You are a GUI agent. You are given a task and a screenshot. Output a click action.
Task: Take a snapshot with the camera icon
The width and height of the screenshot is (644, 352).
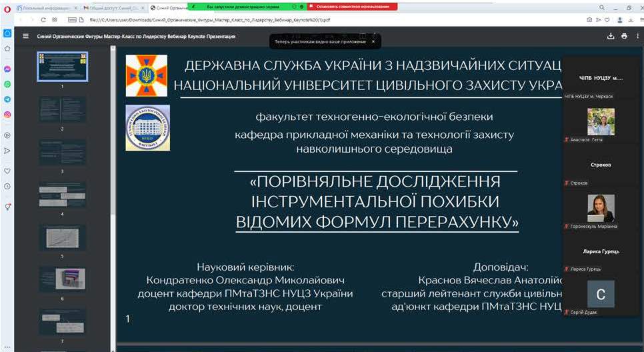(x=589, y=20)
